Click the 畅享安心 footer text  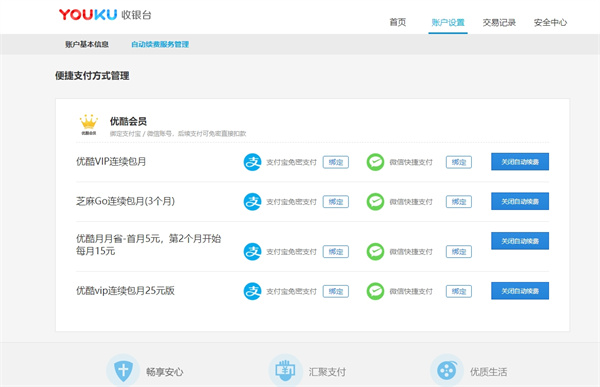[165, 372]
